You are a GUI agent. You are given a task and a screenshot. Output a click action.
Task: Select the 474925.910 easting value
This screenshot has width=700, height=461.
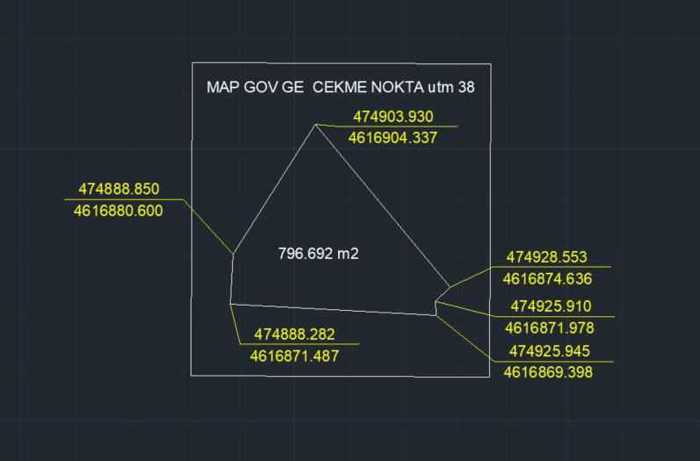(550, 306)
